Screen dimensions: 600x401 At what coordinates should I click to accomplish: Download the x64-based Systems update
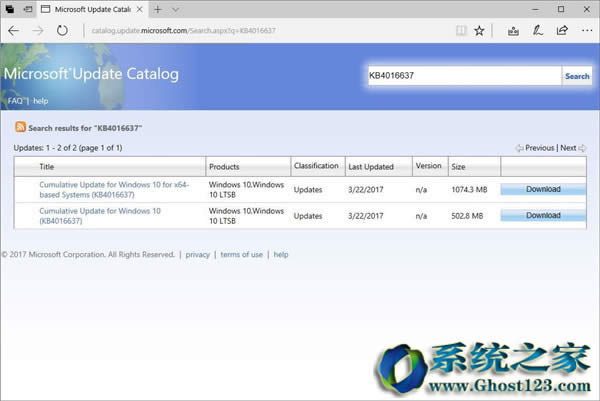[x=543, y=189]
